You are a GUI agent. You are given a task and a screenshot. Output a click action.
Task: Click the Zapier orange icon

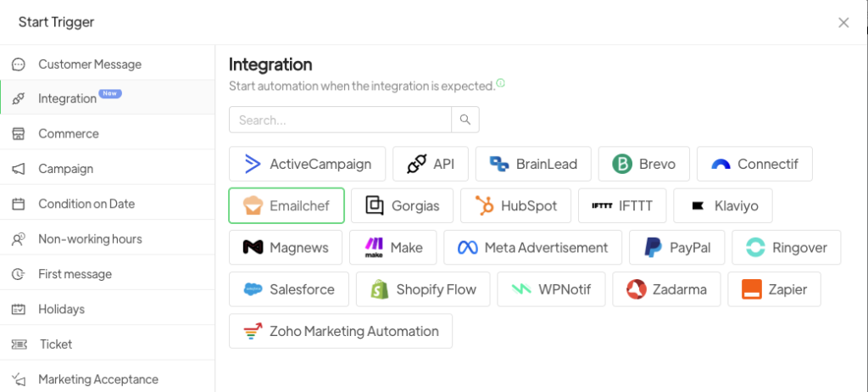coord(751,289)
